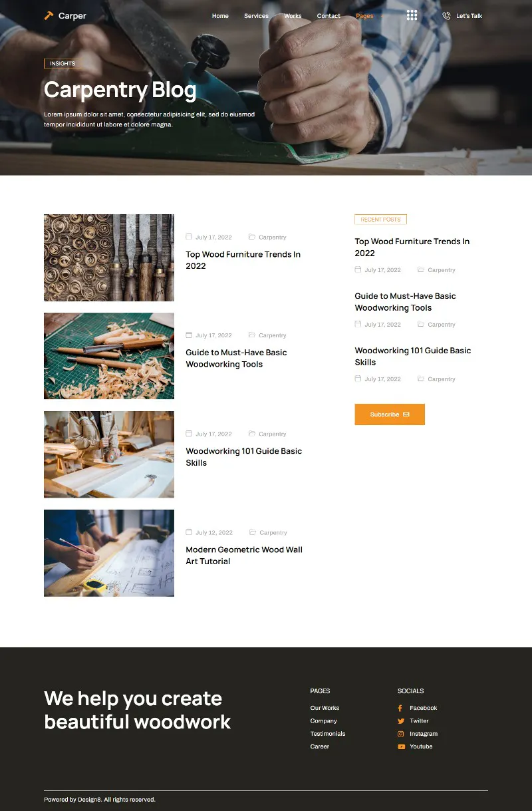Image resolution: width=532 pixels, height=811 pixels.
Task: Click the blueprint drawing post thumbnail
Action: tap(109, 553)
